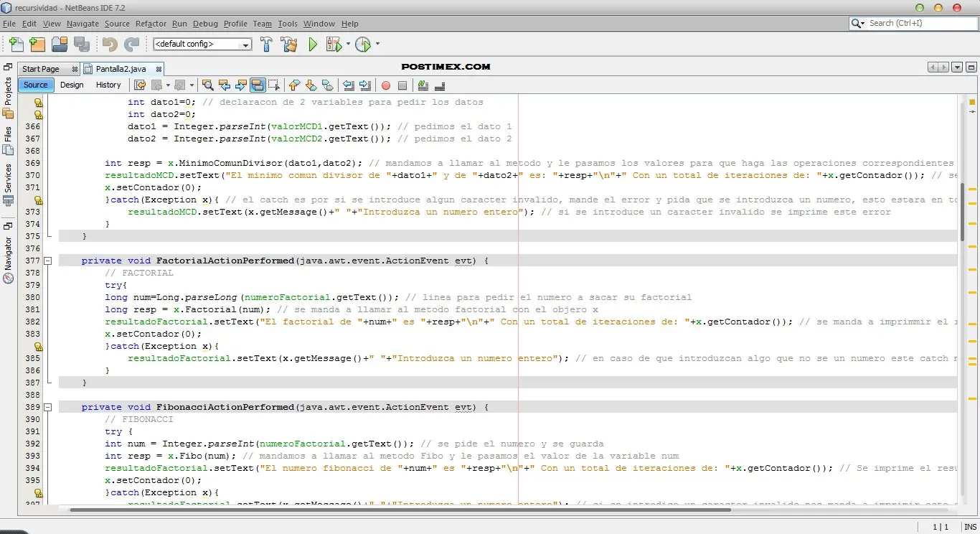This screenshot has width=980, height=534.
Task: Switch editor to History view
Action: [108, 85]
